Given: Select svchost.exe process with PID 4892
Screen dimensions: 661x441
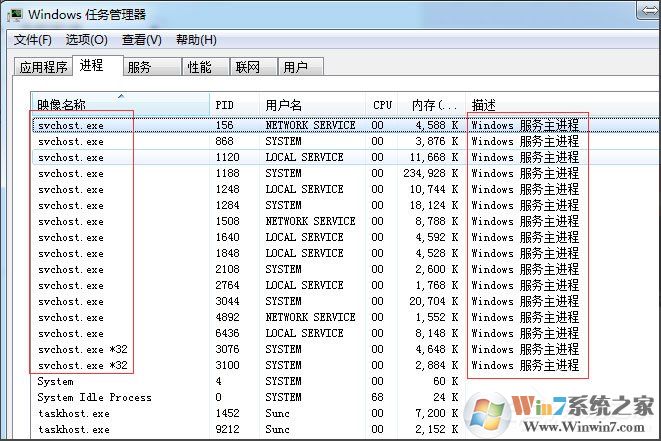Looking at the screenshot, I should tap(346, 317).
